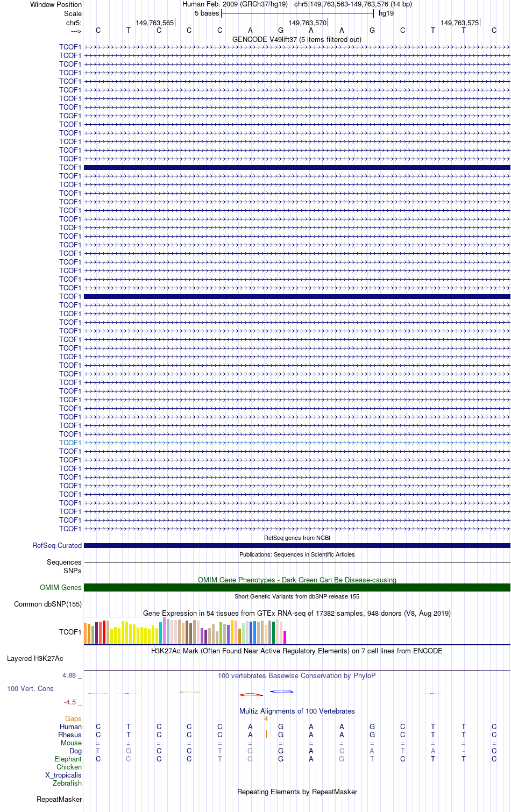Open 'Short Genetic Variants from dbSNP release 155'
511x812 pixels.
point(297,596)
